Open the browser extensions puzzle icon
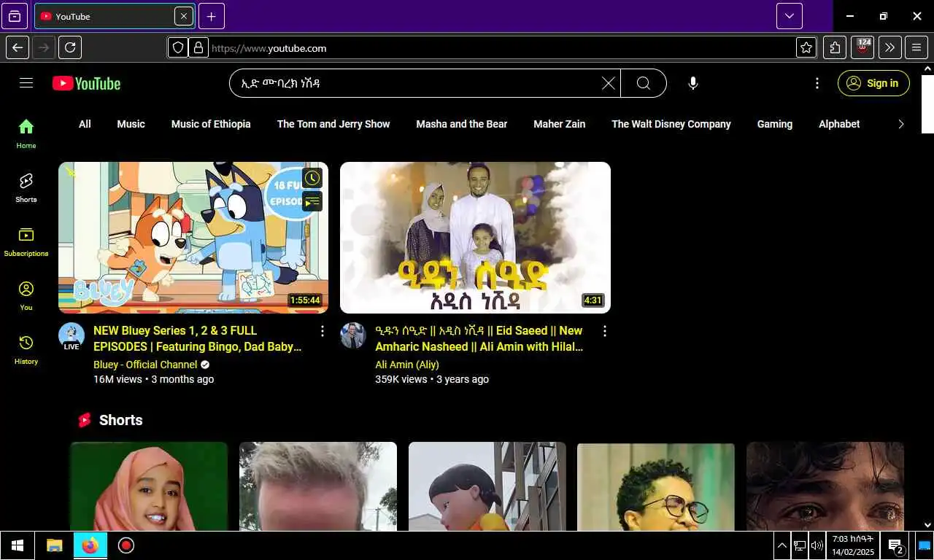 coord(835,47)
